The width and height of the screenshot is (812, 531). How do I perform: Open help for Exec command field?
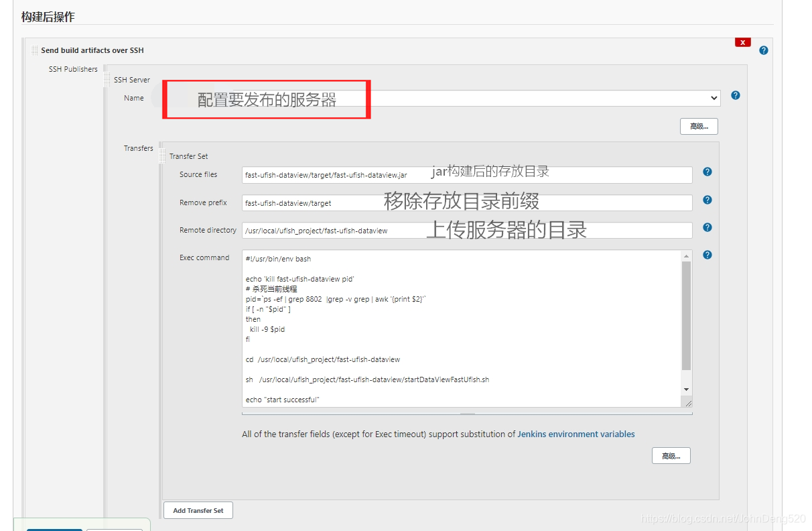tap(707, 255)
